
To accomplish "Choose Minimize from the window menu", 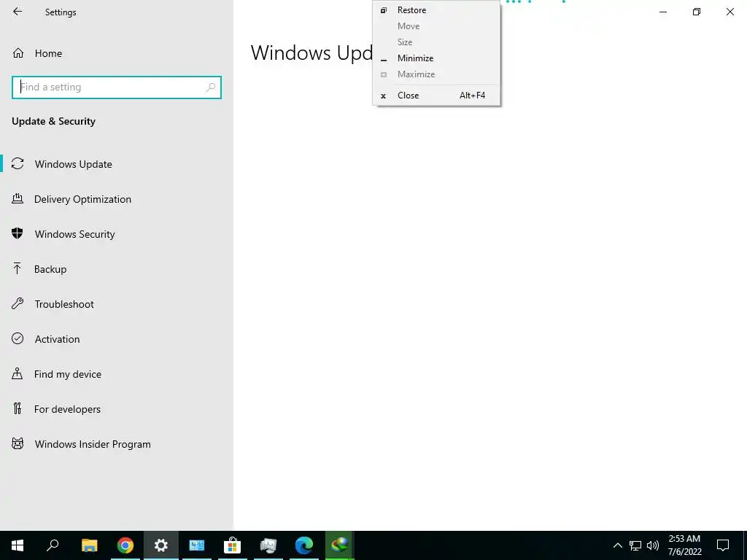I will tap(436, 58).
